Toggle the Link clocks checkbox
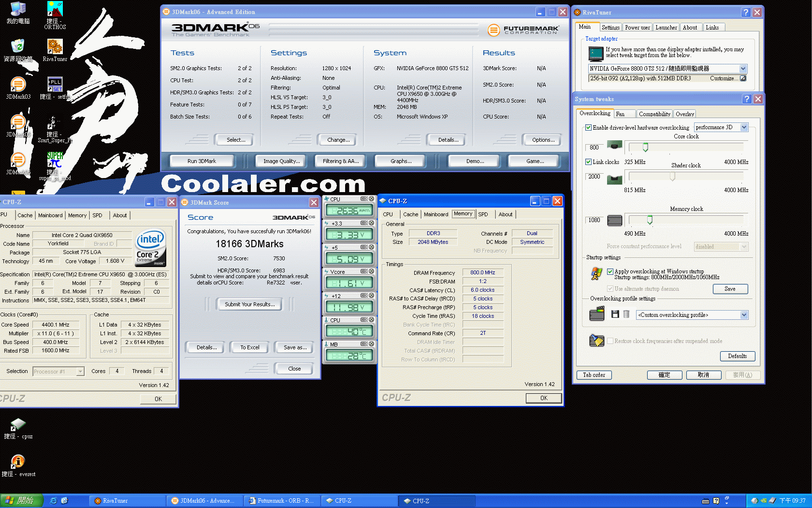This screenshot has height=508, width=812. [588, 162]
